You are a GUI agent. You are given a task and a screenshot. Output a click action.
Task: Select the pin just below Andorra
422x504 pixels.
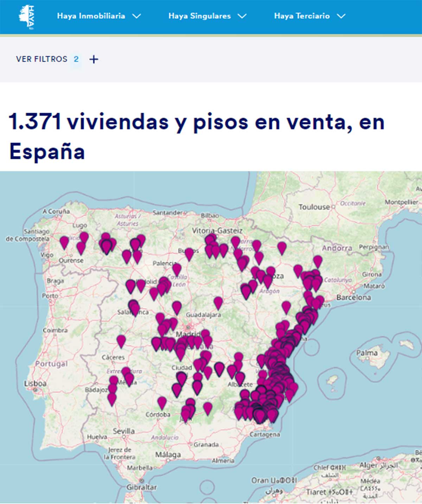click(x=318, y=260)
